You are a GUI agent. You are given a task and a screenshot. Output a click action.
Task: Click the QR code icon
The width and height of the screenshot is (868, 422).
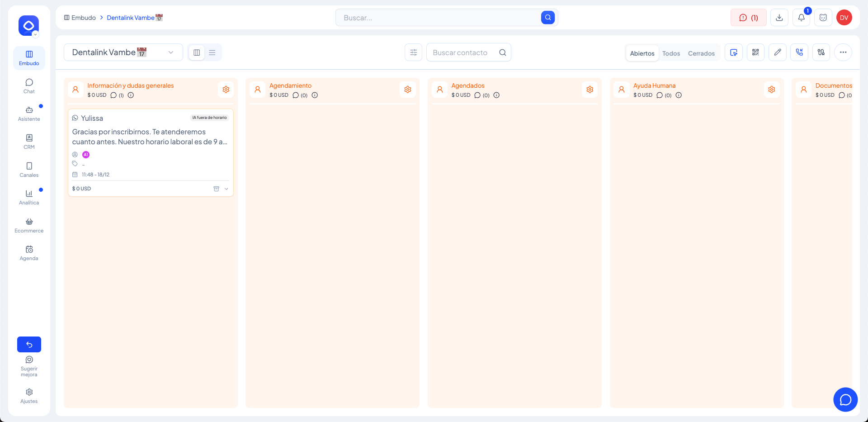click(x=755, y=52)
